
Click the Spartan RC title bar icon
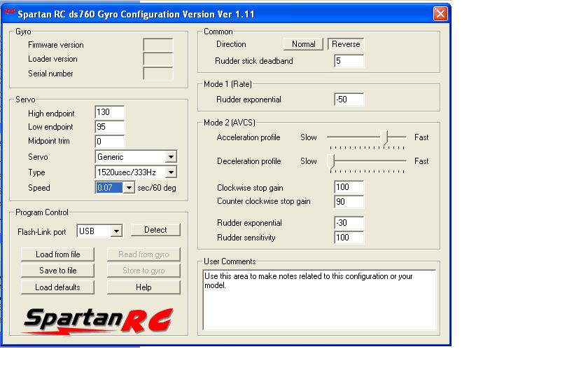pyautogui.click(x=9, y=12)
